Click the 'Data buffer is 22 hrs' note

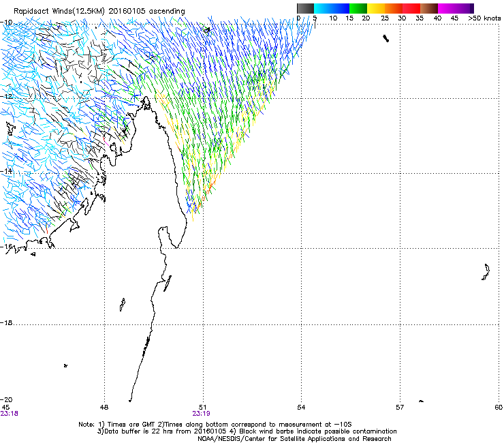[247, 431]
